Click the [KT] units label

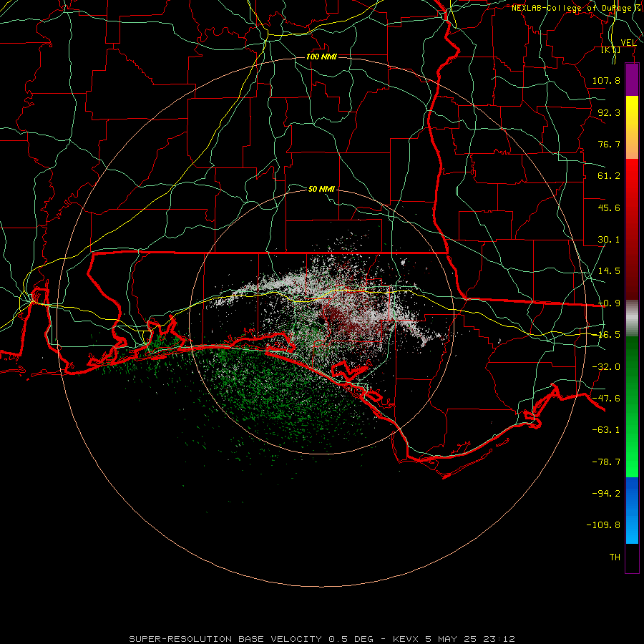611,50
